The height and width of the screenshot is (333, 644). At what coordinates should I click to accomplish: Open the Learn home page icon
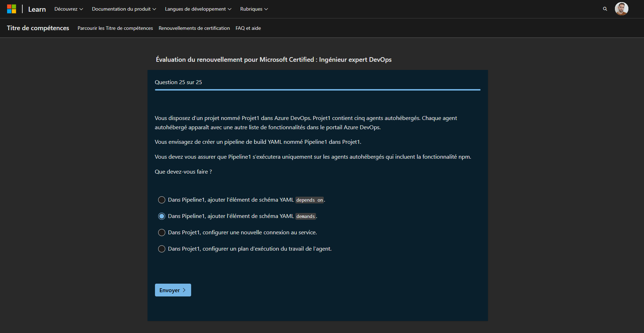[37, 9]
